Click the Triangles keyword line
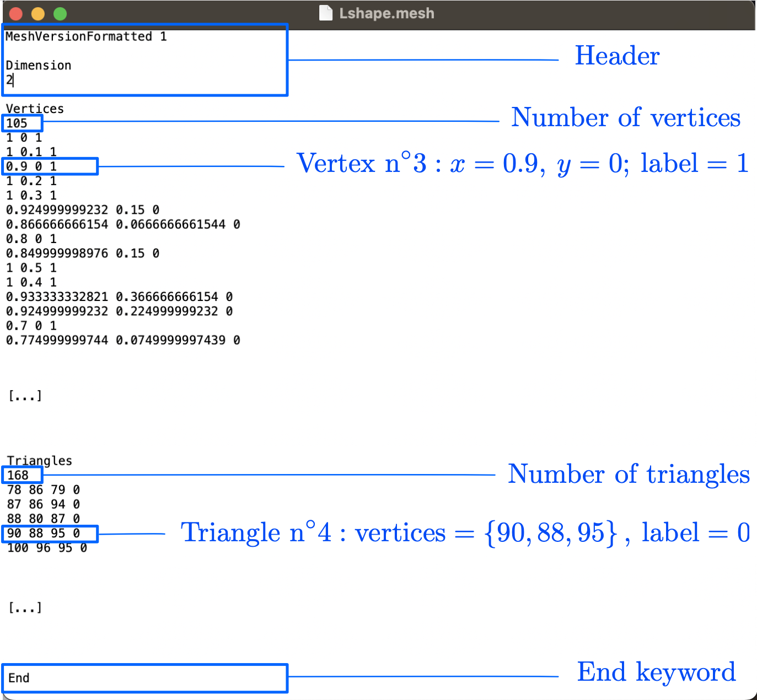Screen dimensions: 757x700 coord(40,461)
